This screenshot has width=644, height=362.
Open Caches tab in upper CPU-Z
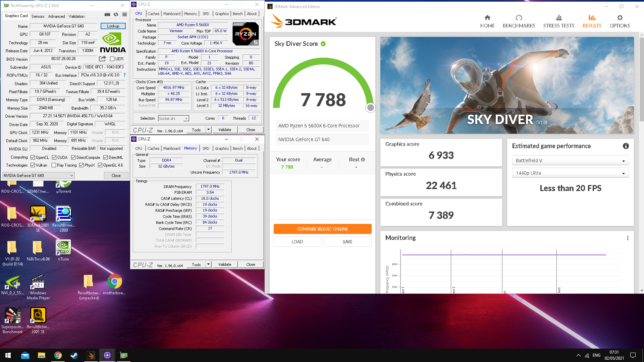pos(154,14)
